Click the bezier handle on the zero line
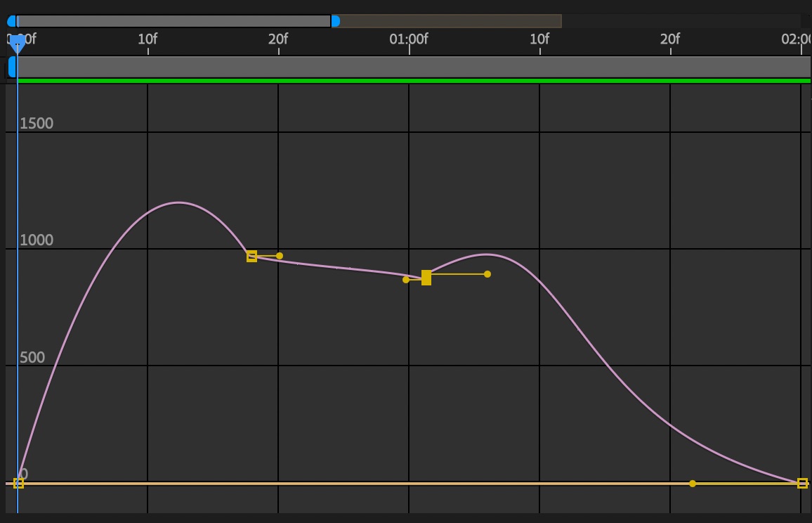 [693, 484]
